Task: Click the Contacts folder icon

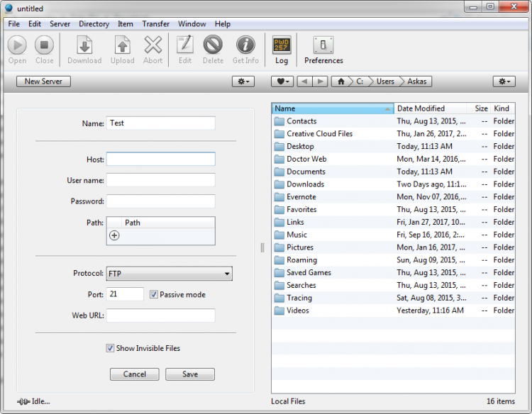Action: (279, 121)
